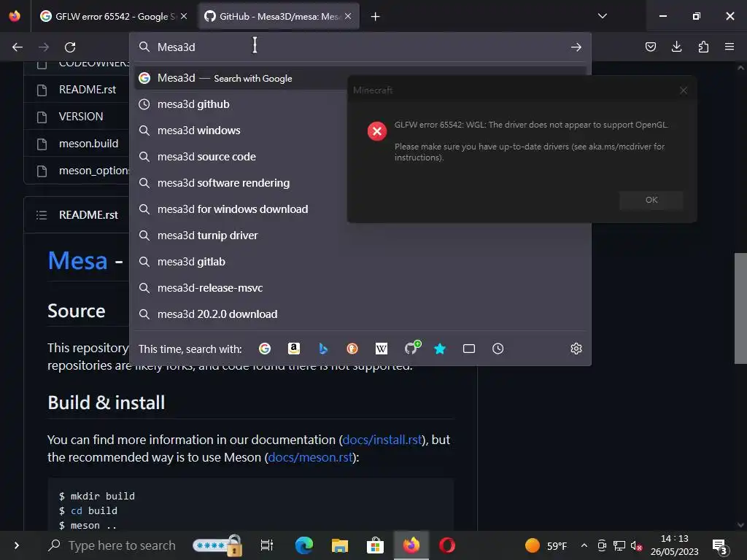Open the meson_options file entry
The image size is (747, 560).
(x=94, y=171)
